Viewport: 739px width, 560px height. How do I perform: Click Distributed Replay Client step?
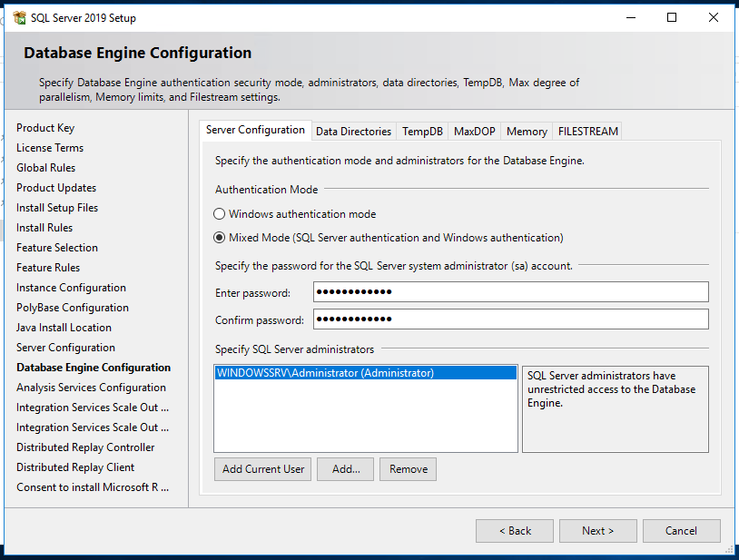75,467
